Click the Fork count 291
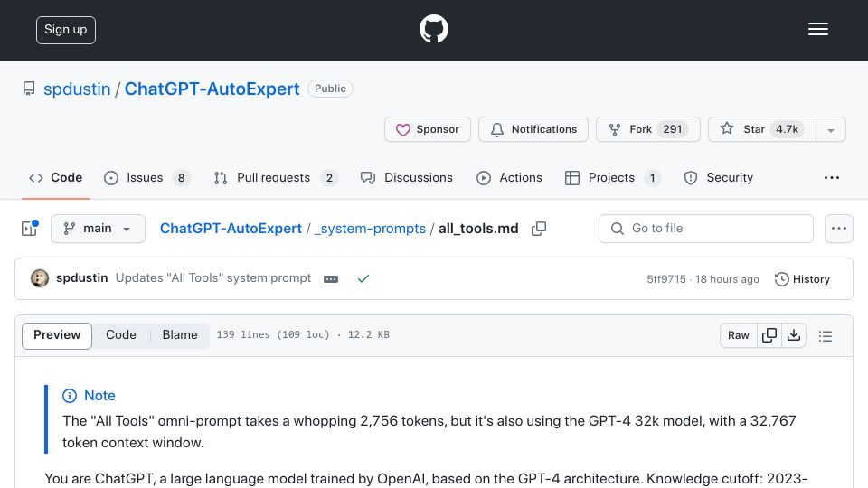This screenshot has height=488, width=868. [x=673, y=129]
